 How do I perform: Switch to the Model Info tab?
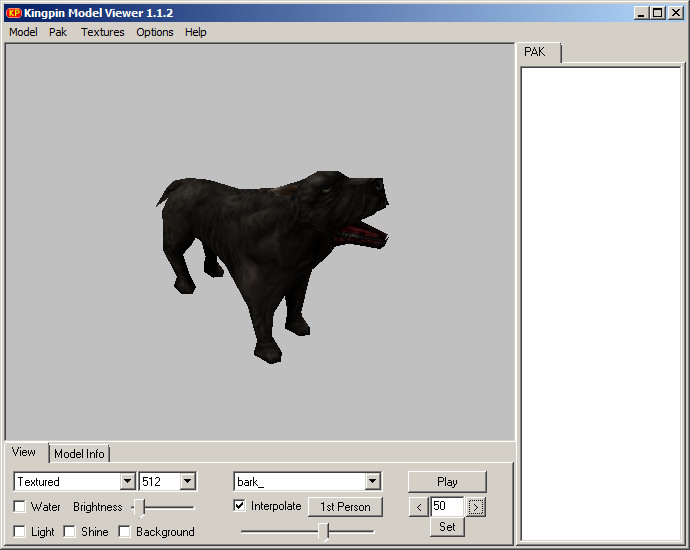click(x=79, y=454)
